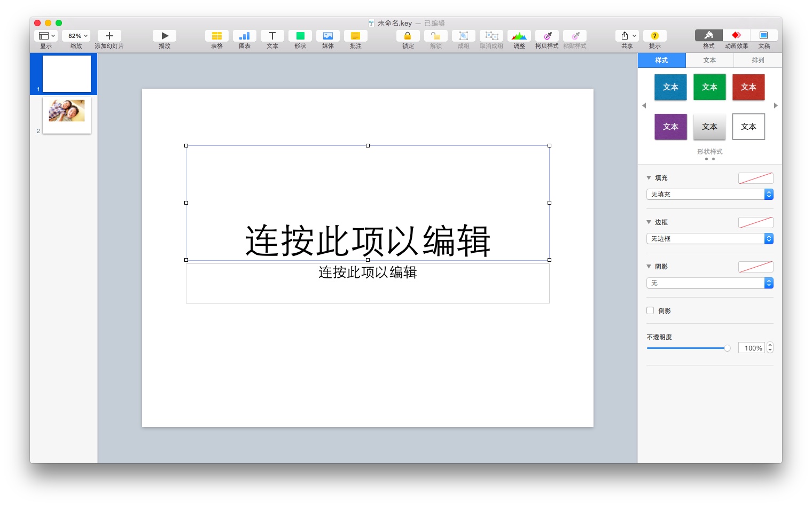Switch to the 排列 arrange tab
812x506 pixels.
(x=757, y=60)
